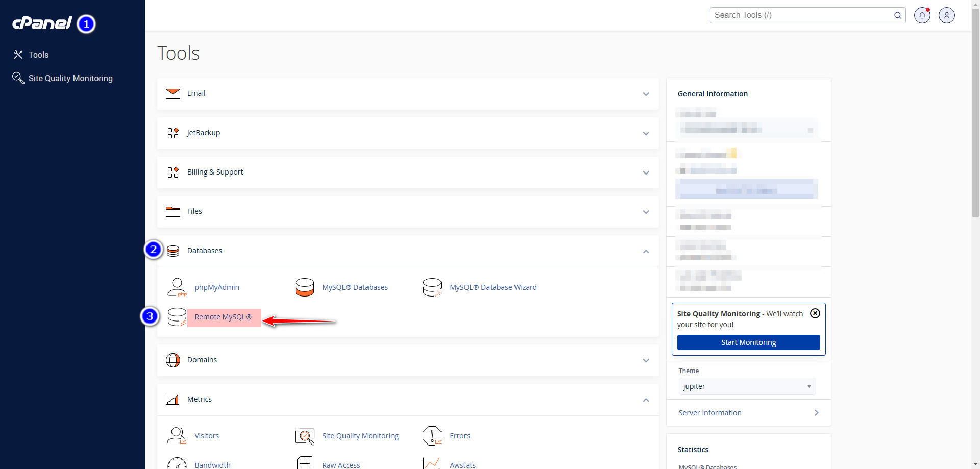Click the notifications bell icon
Screen dimensions: 980x469
click(922, 15)
